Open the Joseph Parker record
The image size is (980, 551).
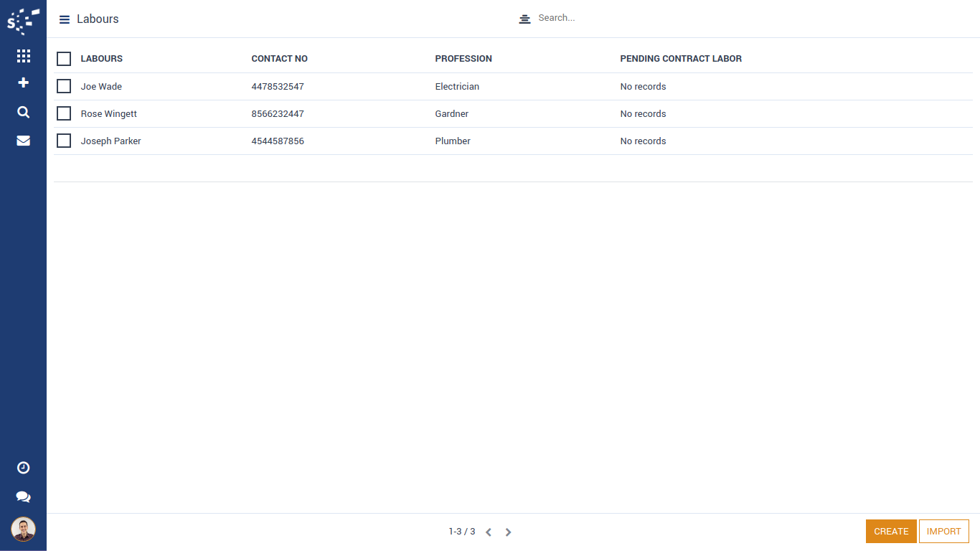(x=111, y=141)
